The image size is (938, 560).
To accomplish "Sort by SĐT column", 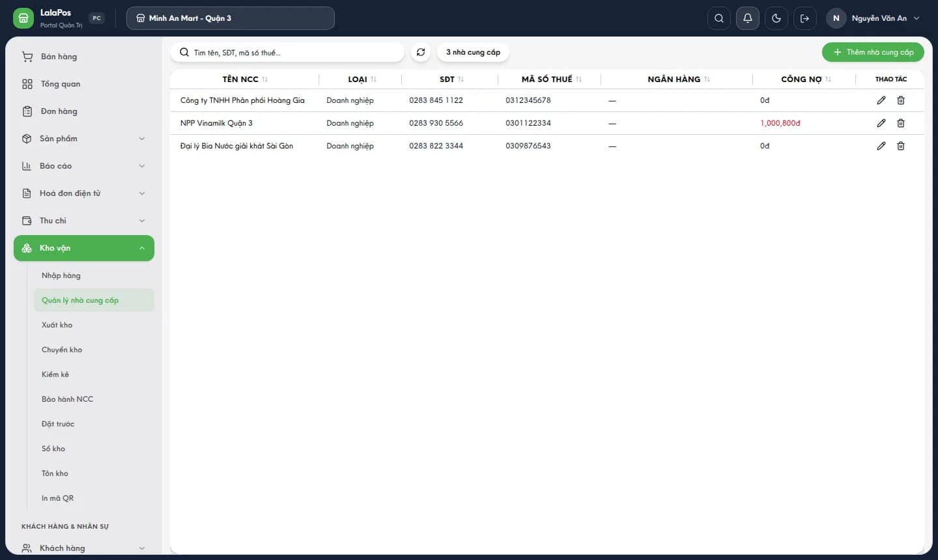I will coord(451,79).
